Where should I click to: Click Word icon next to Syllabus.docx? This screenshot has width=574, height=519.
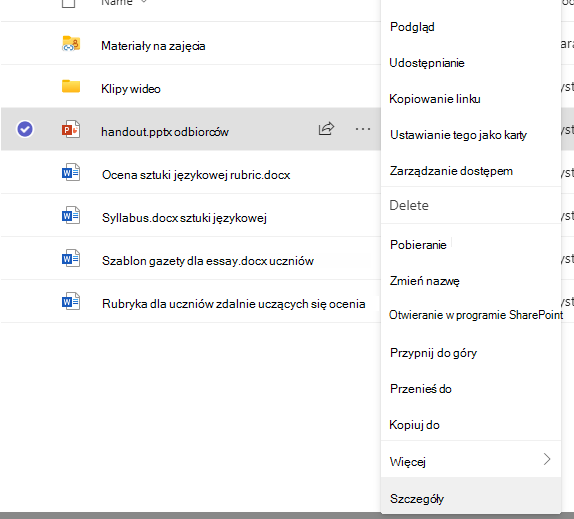[71, 216]
